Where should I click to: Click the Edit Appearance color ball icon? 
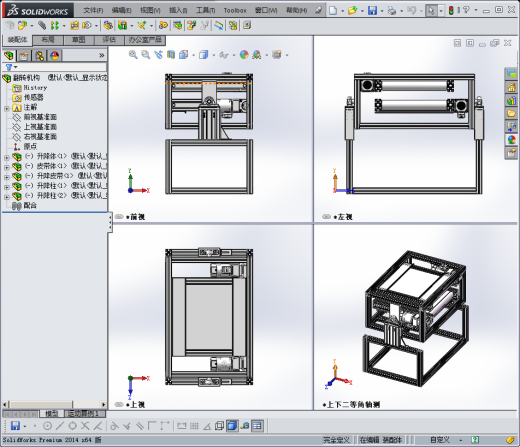[244, 55]
